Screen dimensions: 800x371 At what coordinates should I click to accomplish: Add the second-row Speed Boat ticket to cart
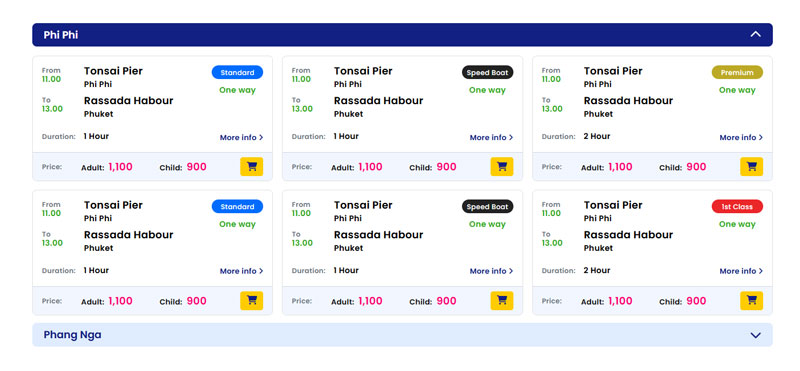coord(502,301)
